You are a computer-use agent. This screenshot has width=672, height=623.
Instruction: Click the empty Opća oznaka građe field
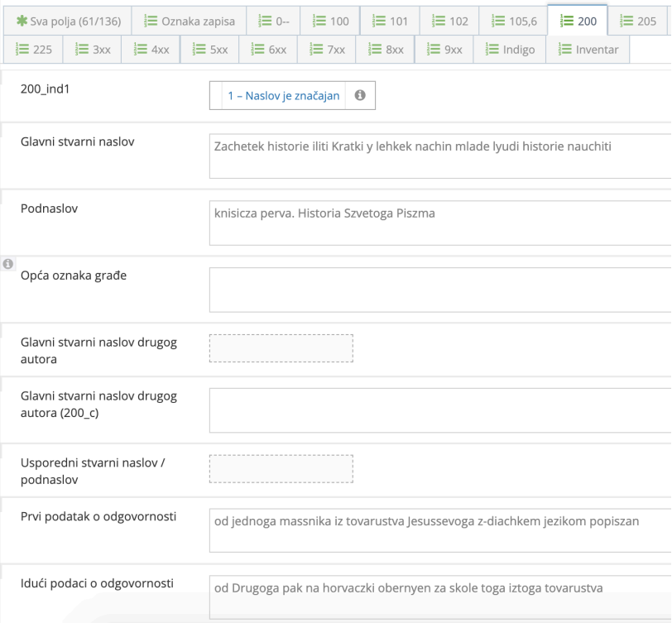tap(439, 290)
